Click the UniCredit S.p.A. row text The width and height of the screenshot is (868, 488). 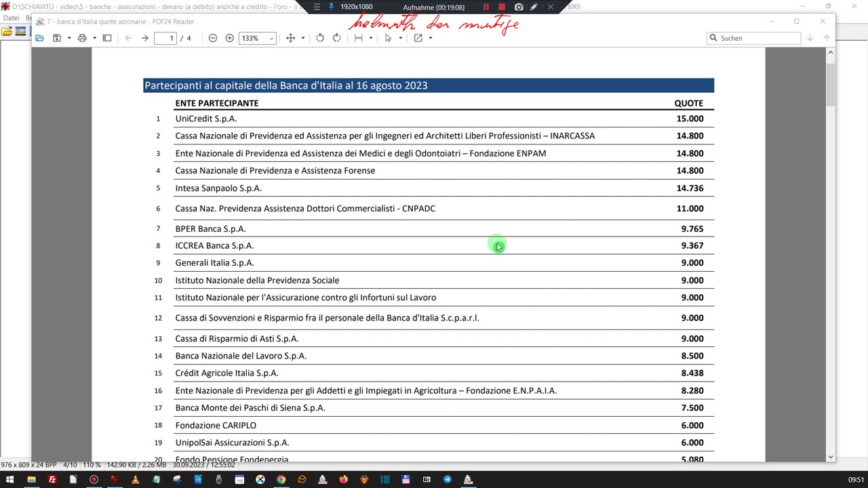206,119
